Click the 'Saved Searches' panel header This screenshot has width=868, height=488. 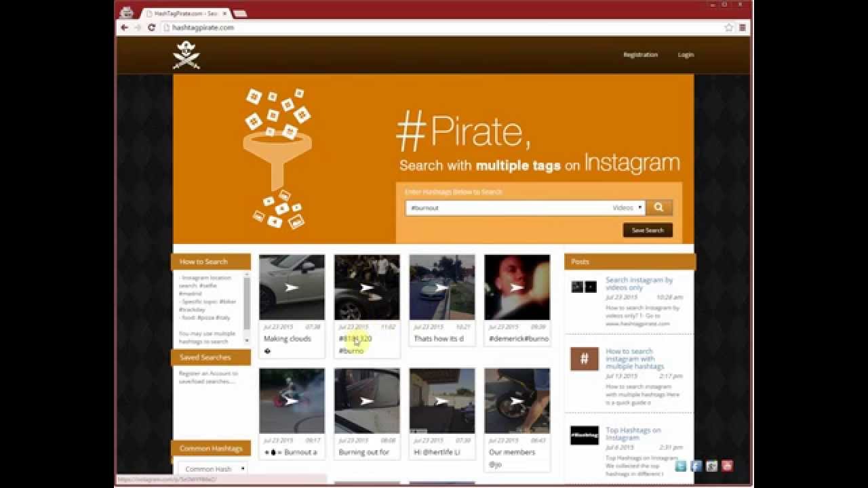(211, 357)
